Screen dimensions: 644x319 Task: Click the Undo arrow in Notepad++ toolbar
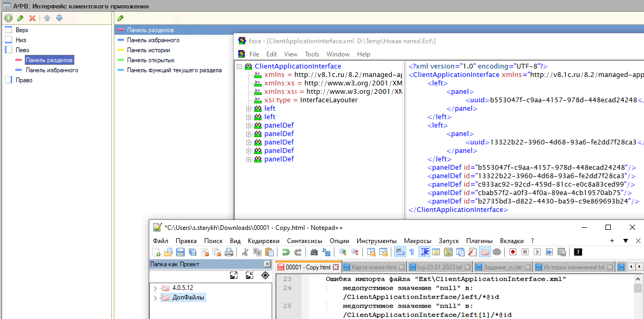click(x=285, y=252)
